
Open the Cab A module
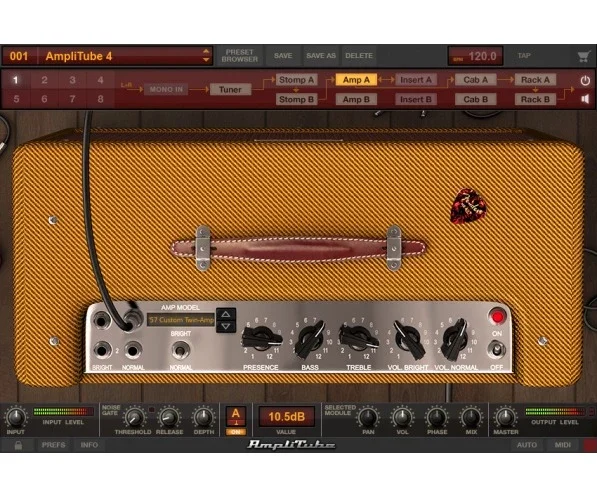(476, 80)
